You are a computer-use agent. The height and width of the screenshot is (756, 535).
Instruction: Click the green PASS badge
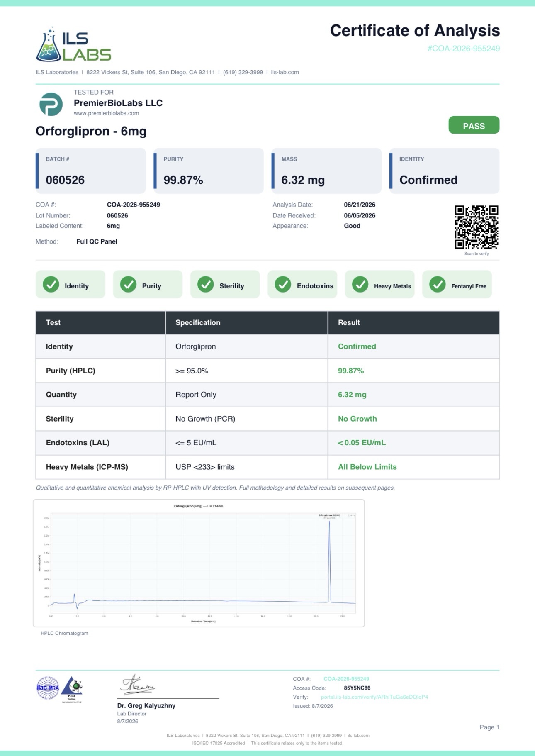click(474, 125)
